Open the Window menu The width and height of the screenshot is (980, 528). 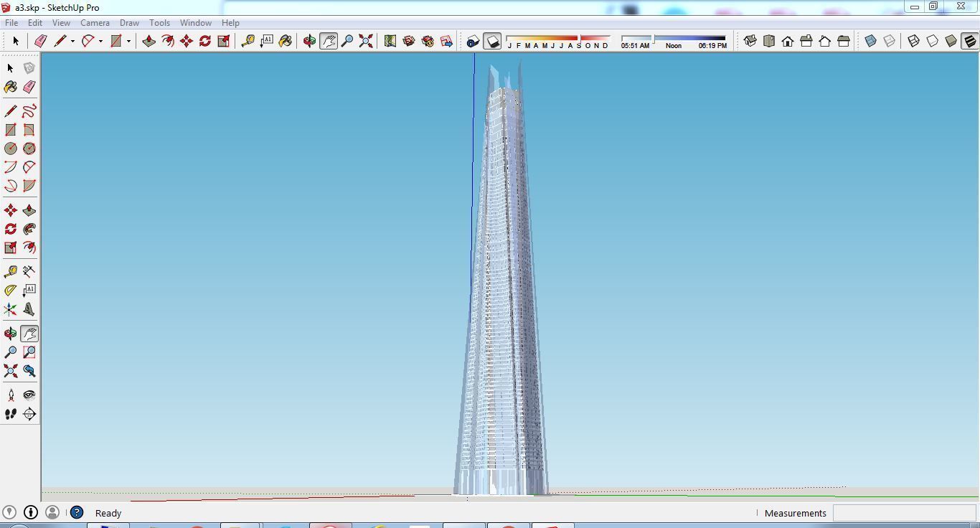pos(195,23)
